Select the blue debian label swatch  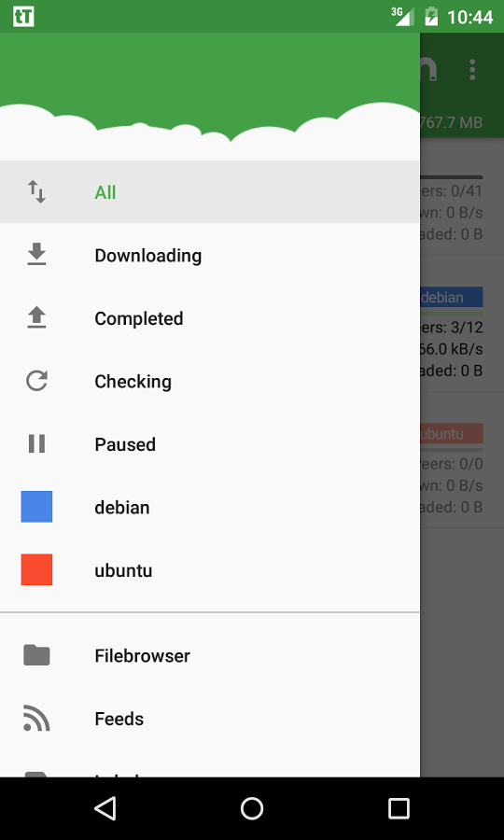coord(37,506)
